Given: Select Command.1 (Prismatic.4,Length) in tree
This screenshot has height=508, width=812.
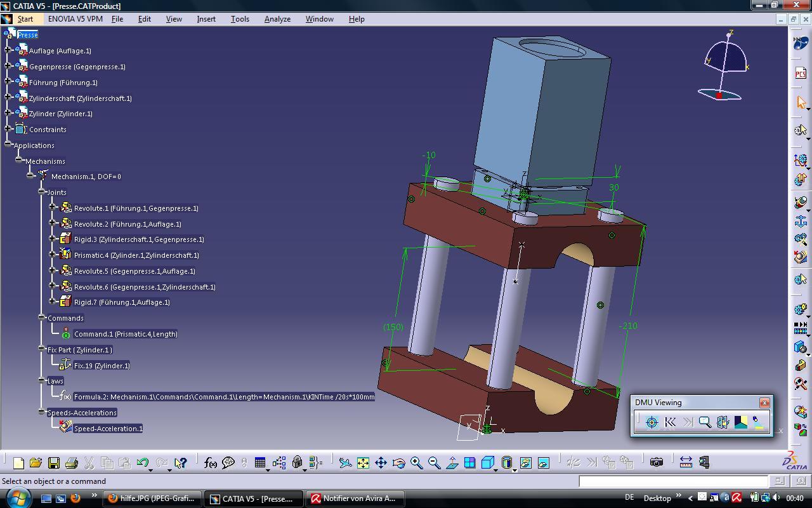Looking at the screenshot, I should pyautogui.click(x=126, y=334).
